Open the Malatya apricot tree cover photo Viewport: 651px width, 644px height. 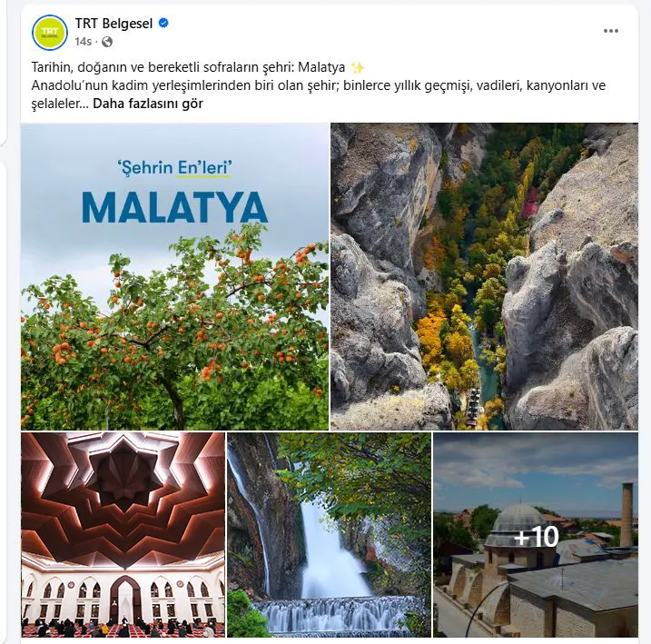tap(175, 276)
